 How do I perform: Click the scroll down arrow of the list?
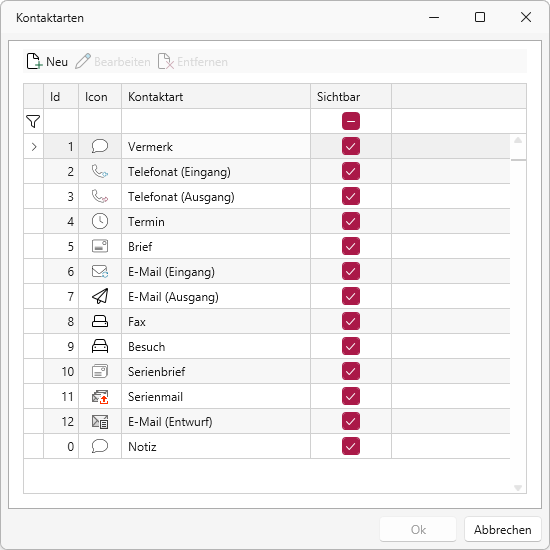tap(518, 488)
